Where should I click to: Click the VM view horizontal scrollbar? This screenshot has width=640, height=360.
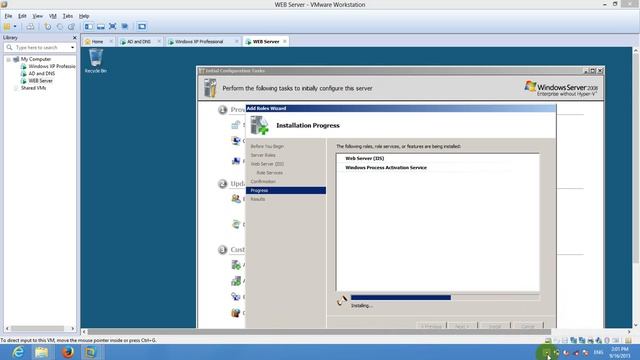[319, 332]
